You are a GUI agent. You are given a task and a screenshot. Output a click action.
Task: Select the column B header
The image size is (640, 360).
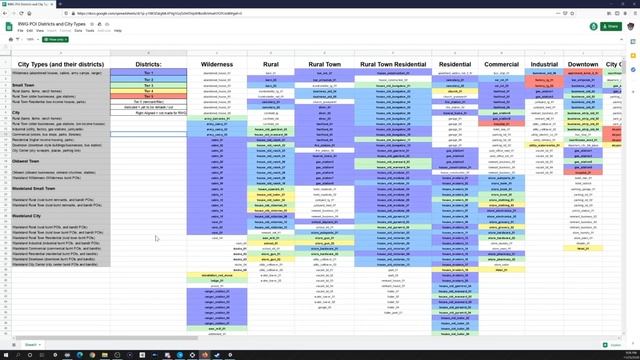tap(149, 53)
